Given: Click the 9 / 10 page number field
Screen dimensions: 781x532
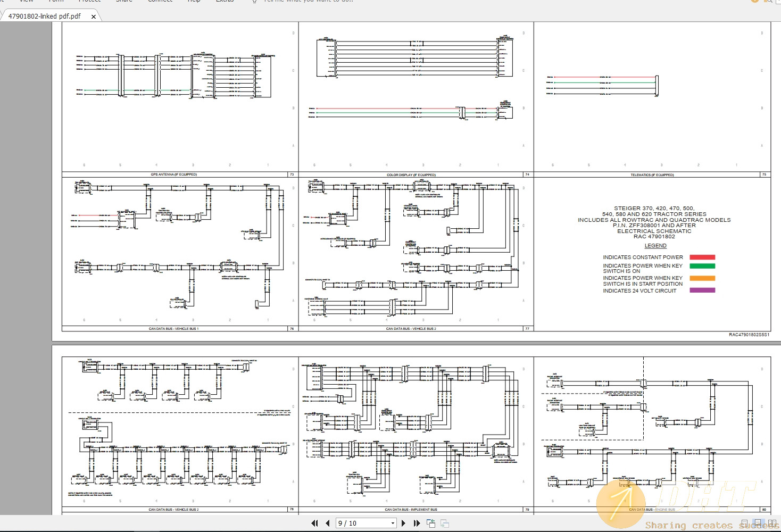Looking at the screenshot, I should click(363, 523).
